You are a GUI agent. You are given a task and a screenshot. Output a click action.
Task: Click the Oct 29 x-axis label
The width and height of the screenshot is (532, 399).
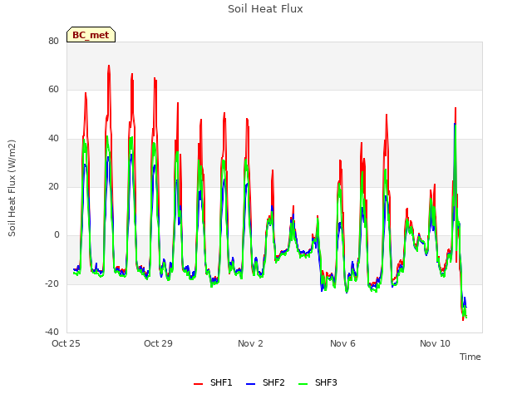click(158, 343)
